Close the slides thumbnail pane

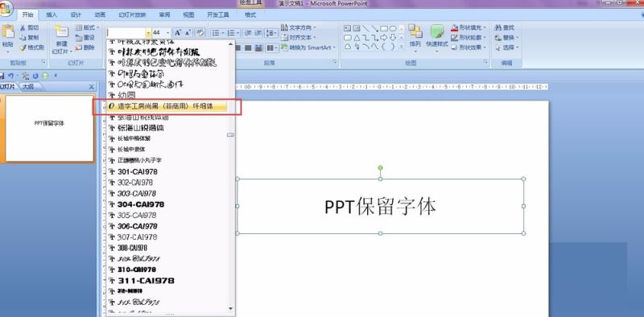click(x=92, y=87)
